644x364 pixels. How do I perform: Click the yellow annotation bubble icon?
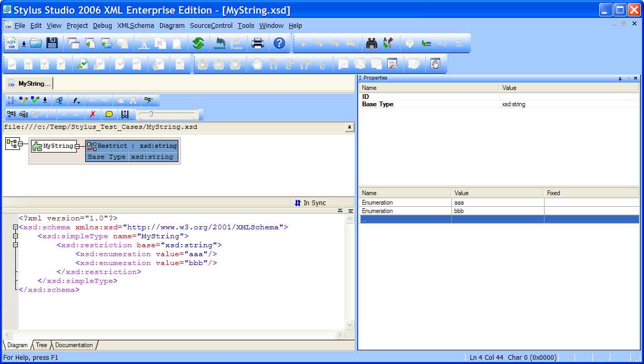click(109, 114)
